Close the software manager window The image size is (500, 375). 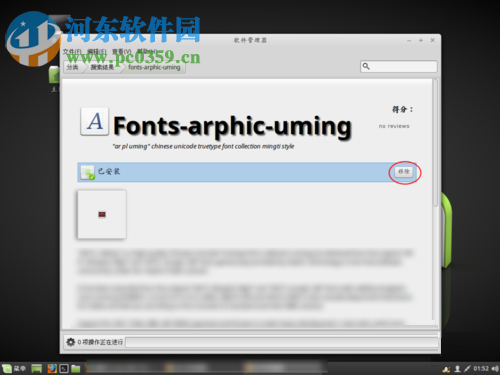(433, 40)
